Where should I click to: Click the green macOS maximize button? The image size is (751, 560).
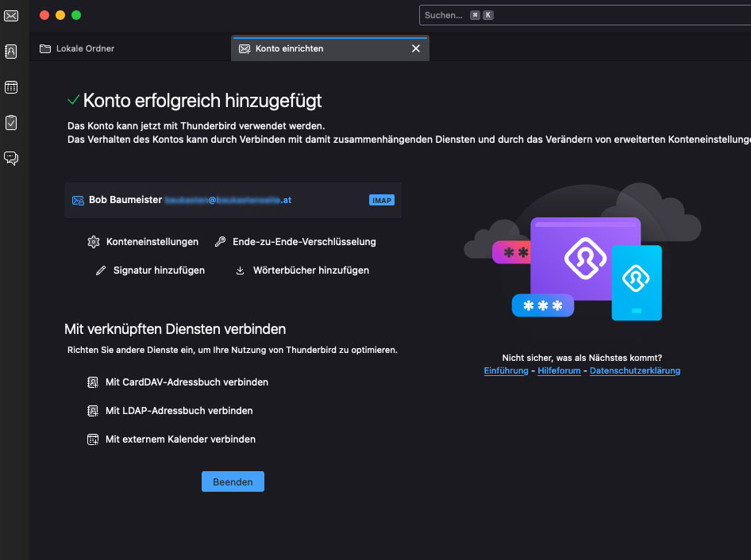coord(76,15)
